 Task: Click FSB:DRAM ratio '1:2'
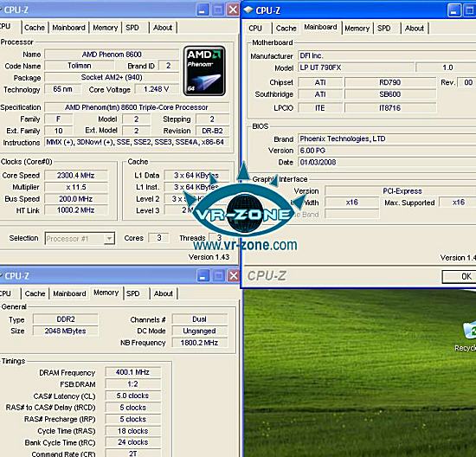(x=132, y=384)
